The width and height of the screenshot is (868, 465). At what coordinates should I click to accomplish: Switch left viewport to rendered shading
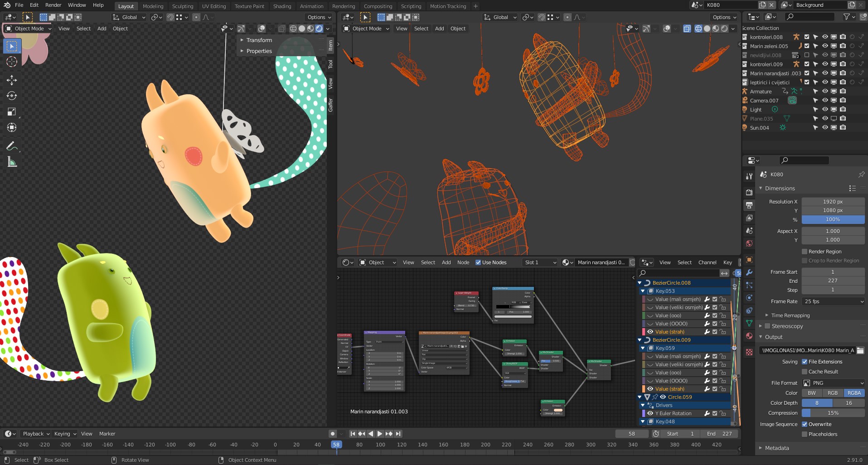(x=319, y=29)
